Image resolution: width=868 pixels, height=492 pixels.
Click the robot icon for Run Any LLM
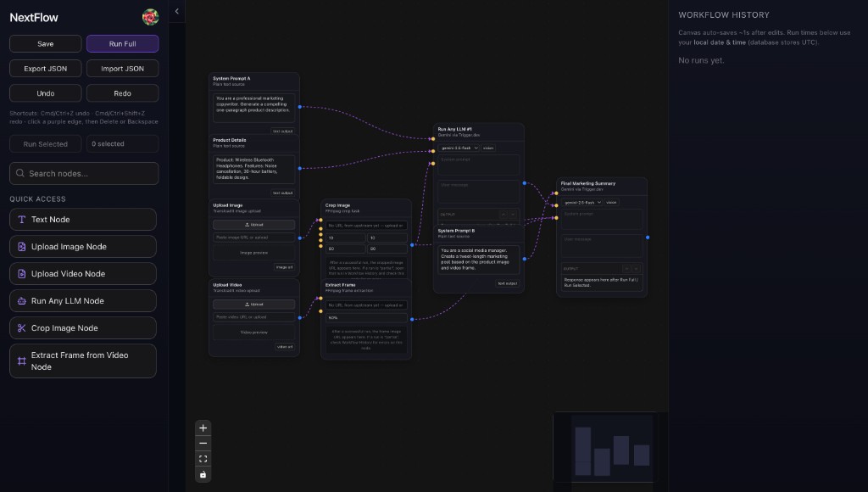[x=21, y=301]
